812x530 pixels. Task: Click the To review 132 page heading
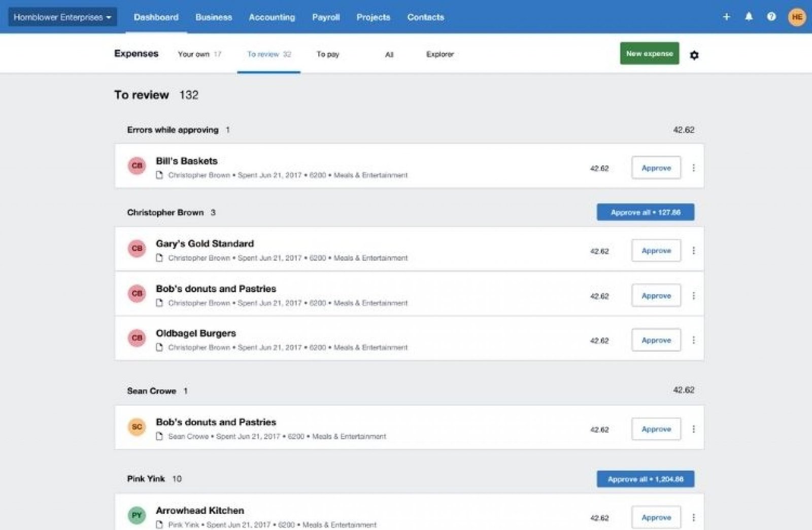[x=156, y=95]
